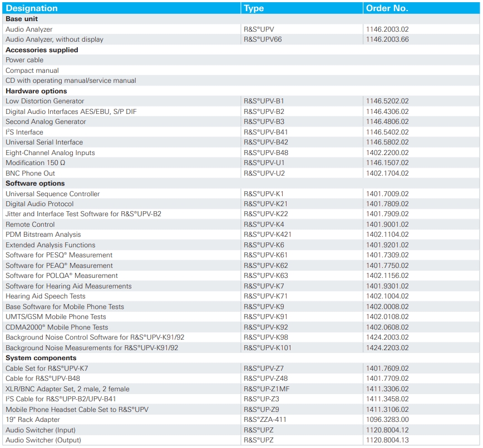
Task: Click type cell R&S UPV-B3
Action: [x=264, y=122]
